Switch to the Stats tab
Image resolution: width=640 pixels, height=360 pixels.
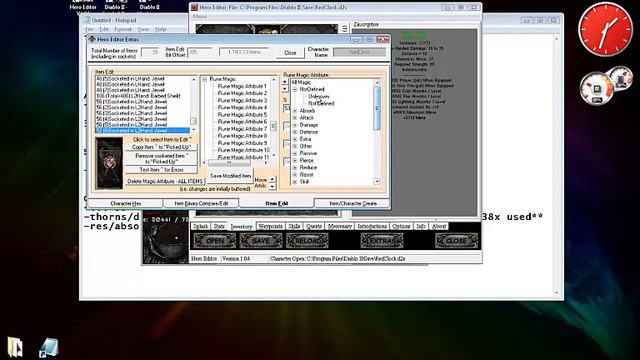pyautogui.click(x=219, y=226)
